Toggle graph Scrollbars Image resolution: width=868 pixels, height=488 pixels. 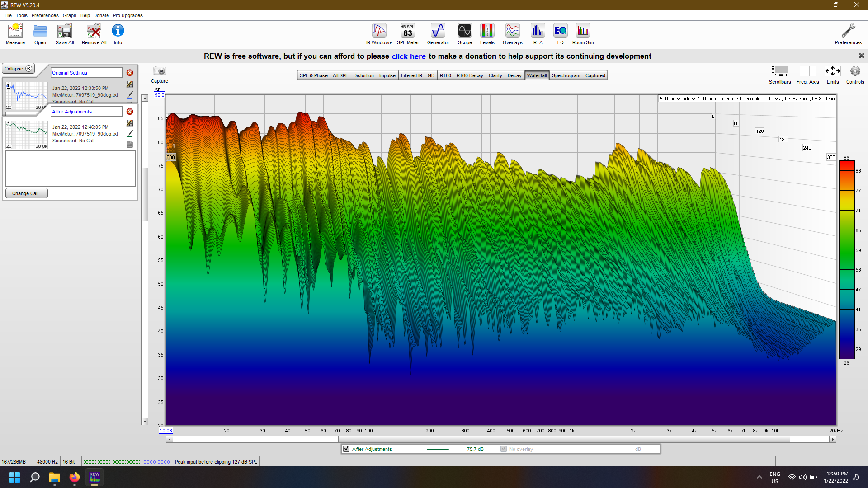780,75
